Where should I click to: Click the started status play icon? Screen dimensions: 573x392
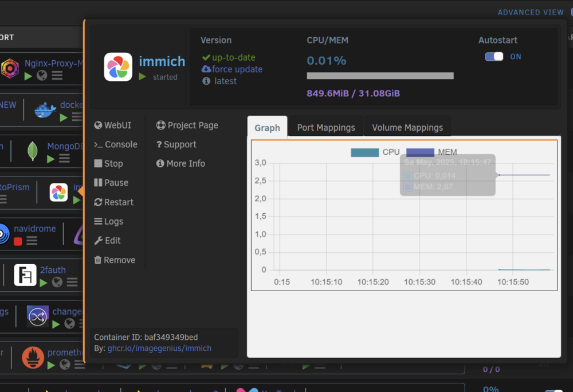coord(143,77)
